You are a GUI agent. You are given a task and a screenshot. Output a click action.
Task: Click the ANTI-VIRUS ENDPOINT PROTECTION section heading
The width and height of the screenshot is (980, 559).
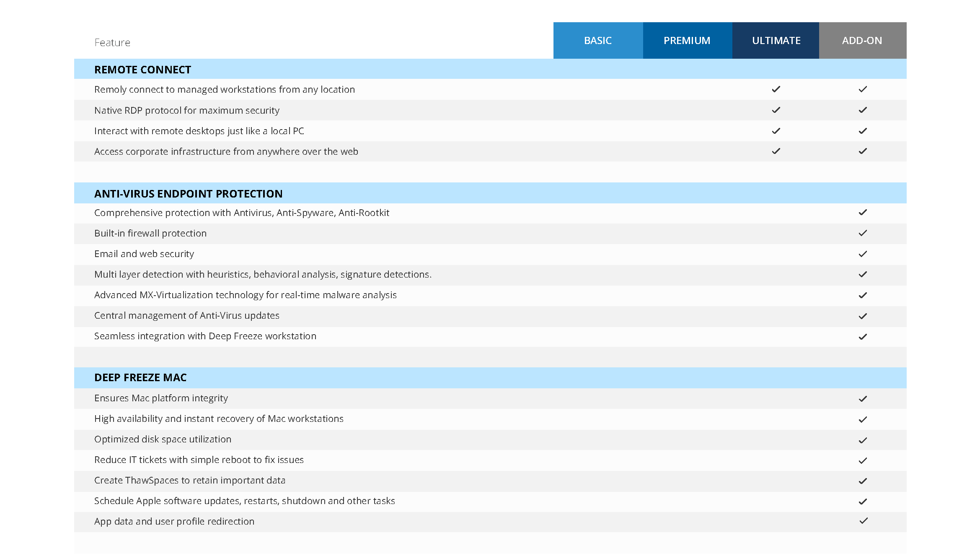tap(188, 194)
